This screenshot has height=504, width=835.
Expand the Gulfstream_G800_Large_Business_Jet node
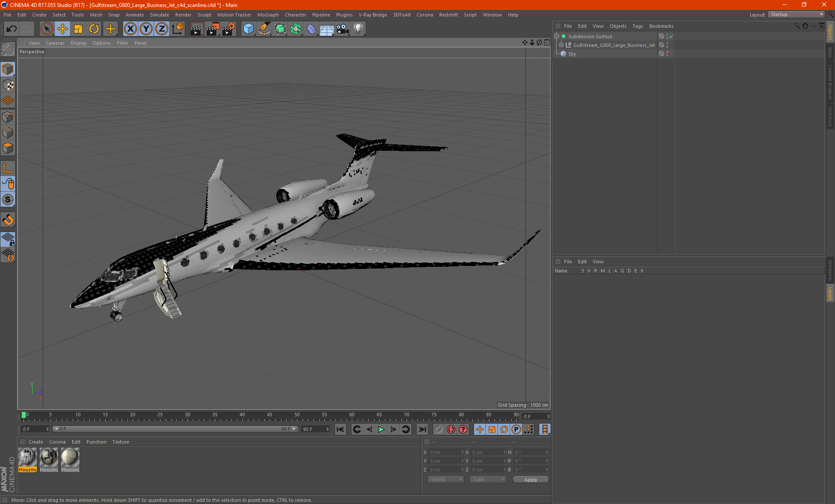[x=561, y=45]
